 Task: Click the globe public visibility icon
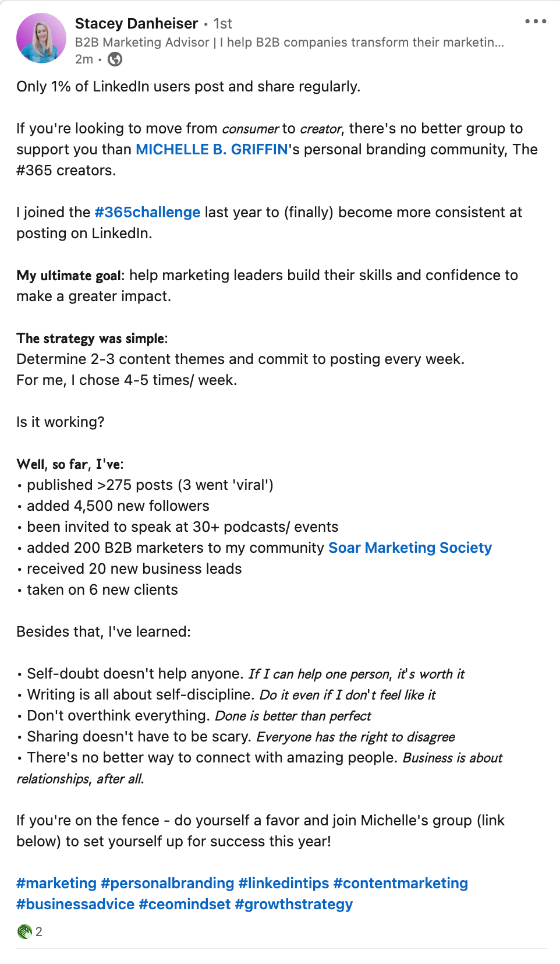click(x=115, y=59)
